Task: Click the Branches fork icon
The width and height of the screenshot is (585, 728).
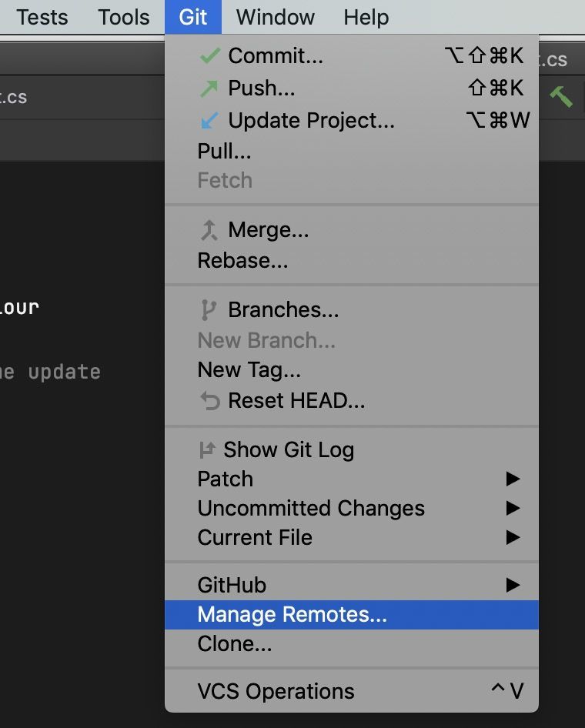Action: pos(209,310)
